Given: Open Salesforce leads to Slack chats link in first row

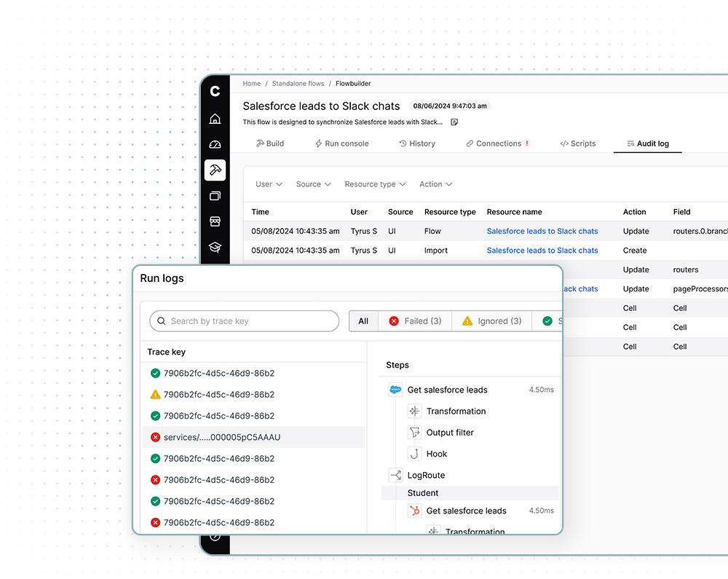Looking at the screenshot, I should (x=542, y=231).
